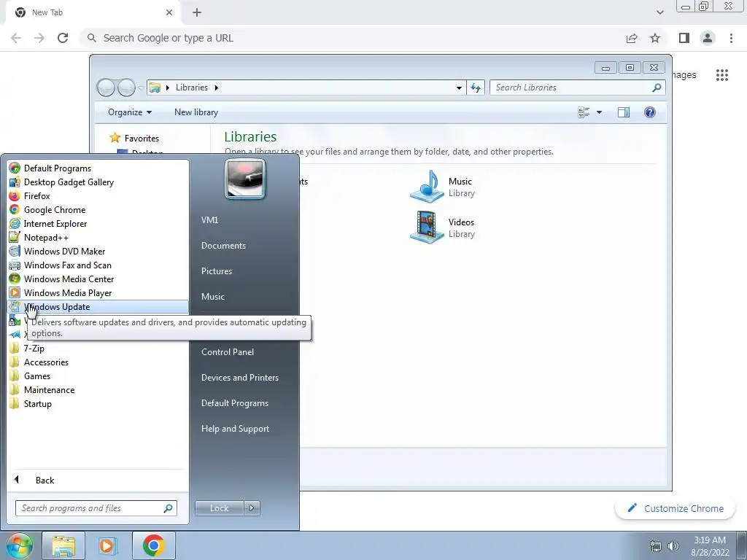Click the Start button on the taskbar

point(18,545)
